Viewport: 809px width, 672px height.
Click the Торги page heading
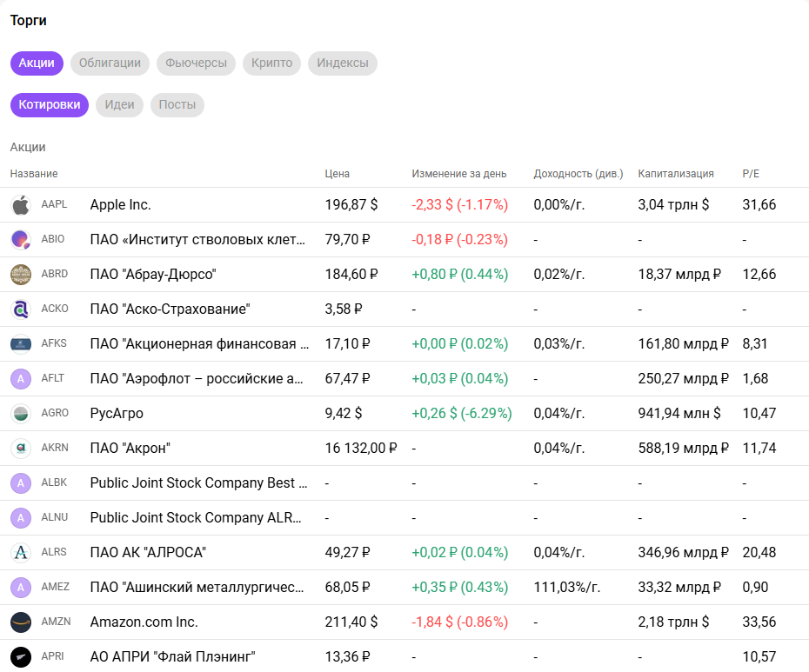pos(29,21)
